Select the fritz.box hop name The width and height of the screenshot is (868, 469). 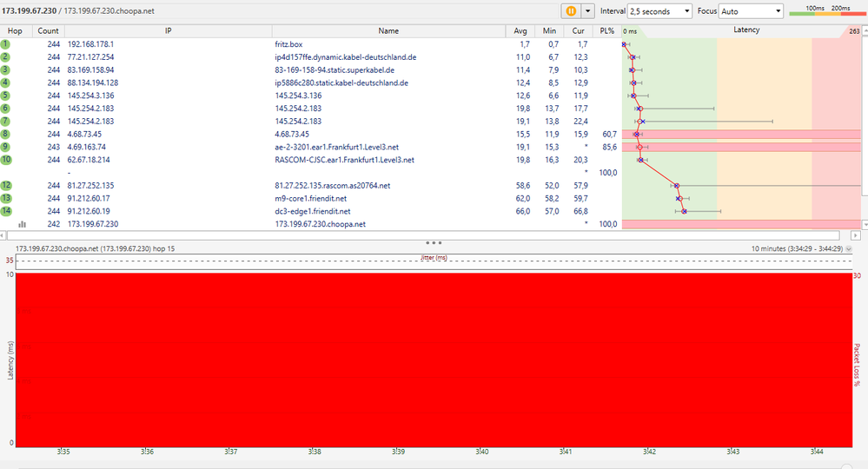(288, 44)
